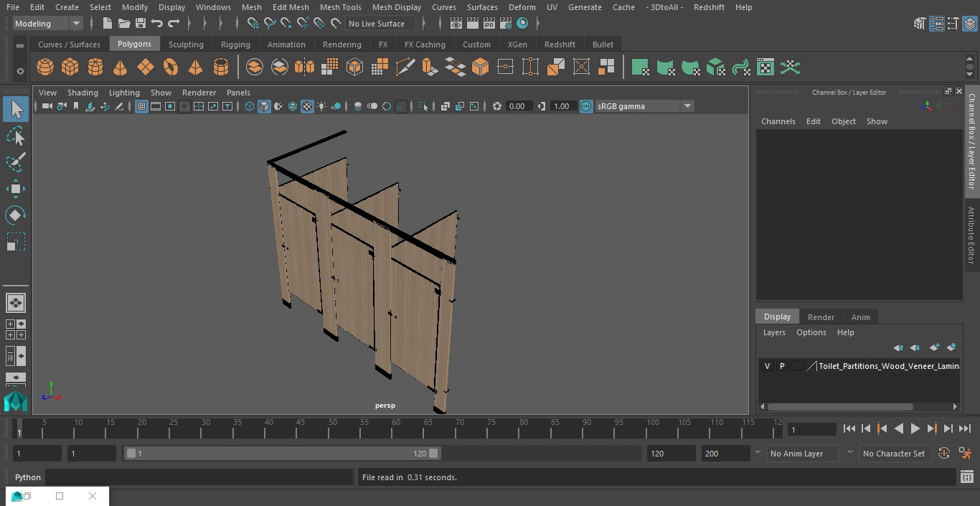This screenshot has width=980, height=506.
Task: Create a polygon cylinder from the shelf
Action: pos(95,67)
